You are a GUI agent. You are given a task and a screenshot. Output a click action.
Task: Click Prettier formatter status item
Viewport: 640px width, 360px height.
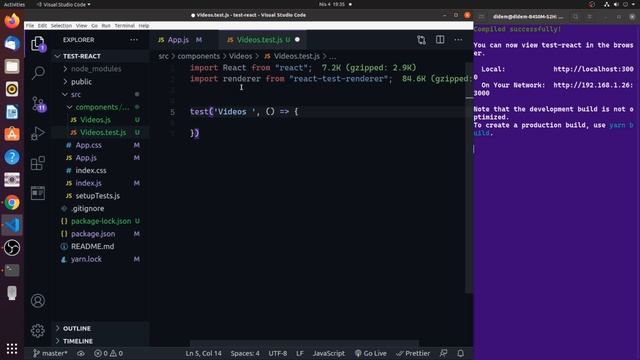pyautogui.click(x=413, y=353)
